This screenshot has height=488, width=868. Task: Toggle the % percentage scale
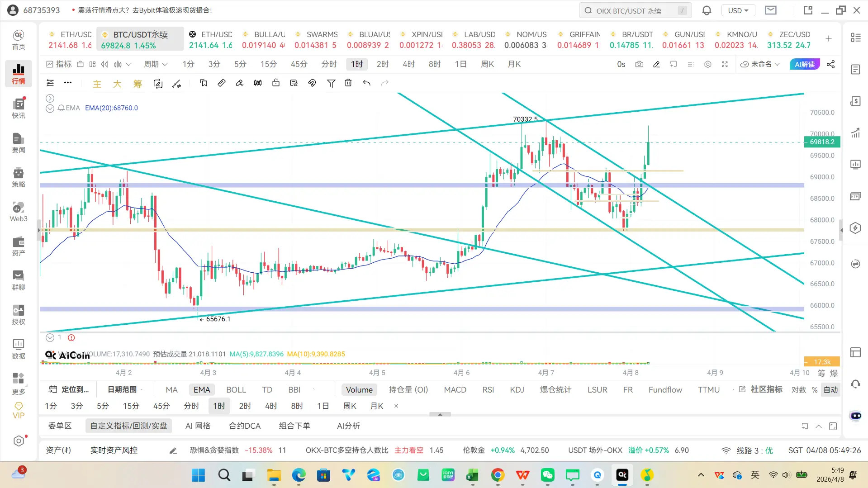click(814, 390)
